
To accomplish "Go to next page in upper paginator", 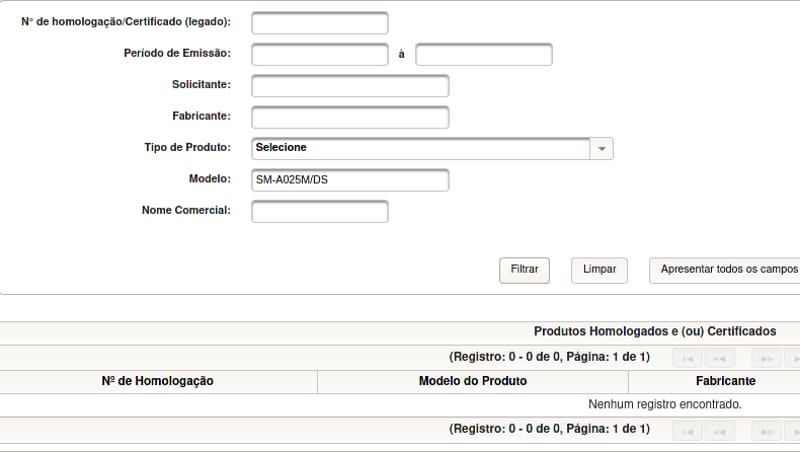I will tap(766, 359).
